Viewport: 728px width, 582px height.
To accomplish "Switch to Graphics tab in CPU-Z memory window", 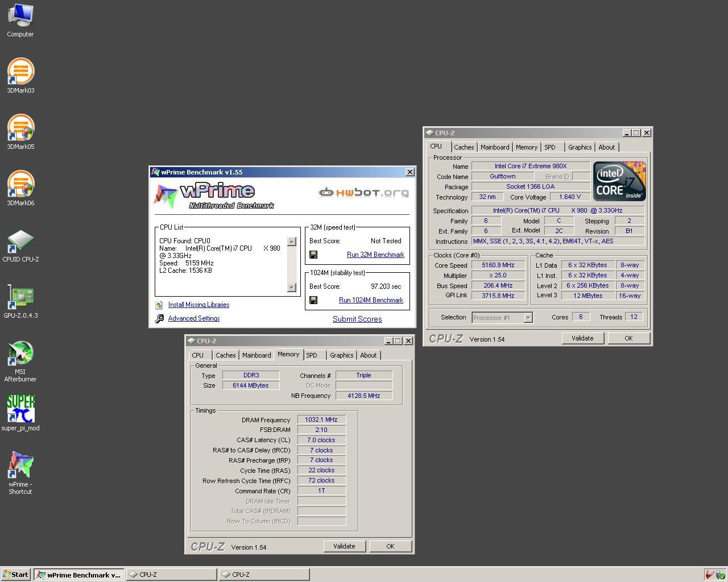I will click(x=341, y=355).
